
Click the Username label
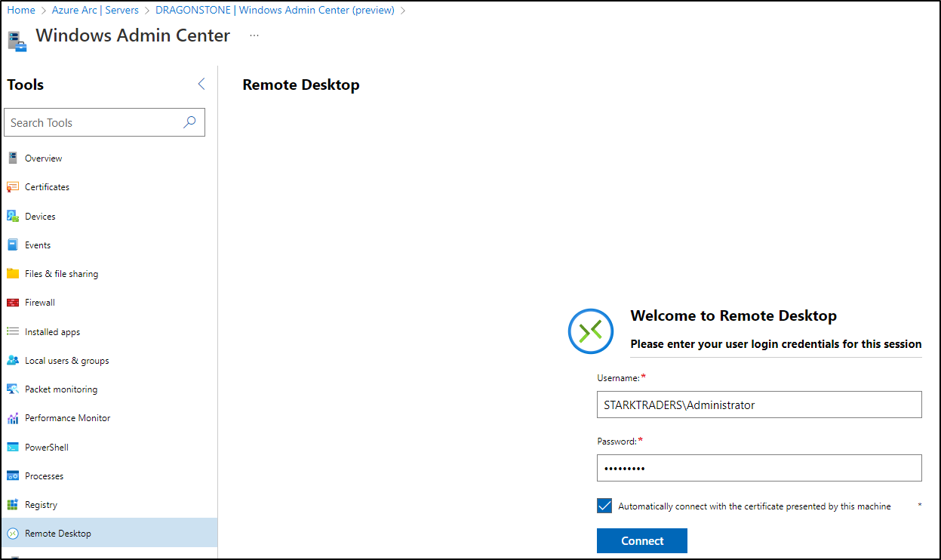click(619, 377)
